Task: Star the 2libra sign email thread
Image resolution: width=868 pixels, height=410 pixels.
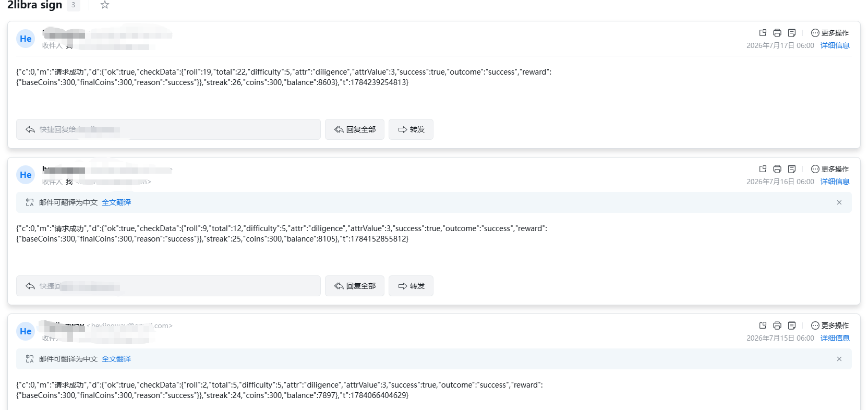Action: (x=105, y=5)
